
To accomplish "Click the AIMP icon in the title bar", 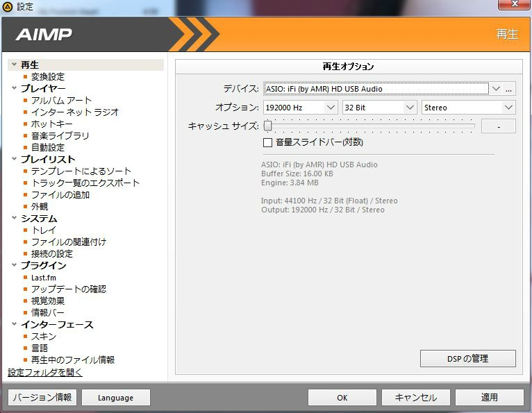I will pyautogui.click(x=7, y=6).
